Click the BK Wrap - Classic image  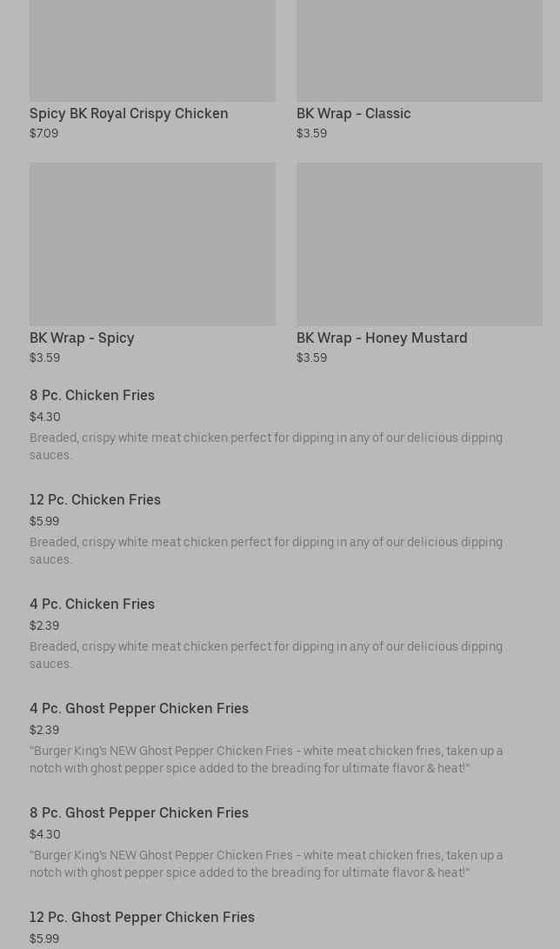click(x=419, y=50)
